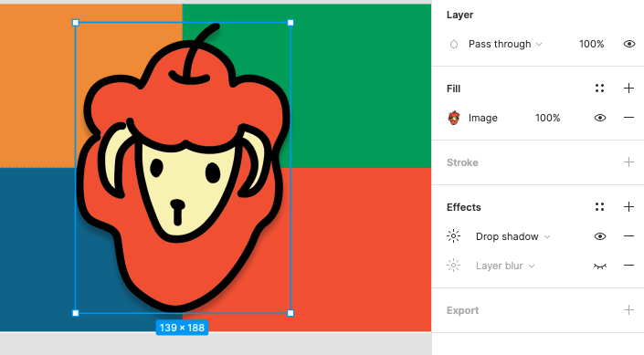The width and height of the screenshot is (644, 355).
Task: Add an export setting with plus icon
Action: click(628, 310)
